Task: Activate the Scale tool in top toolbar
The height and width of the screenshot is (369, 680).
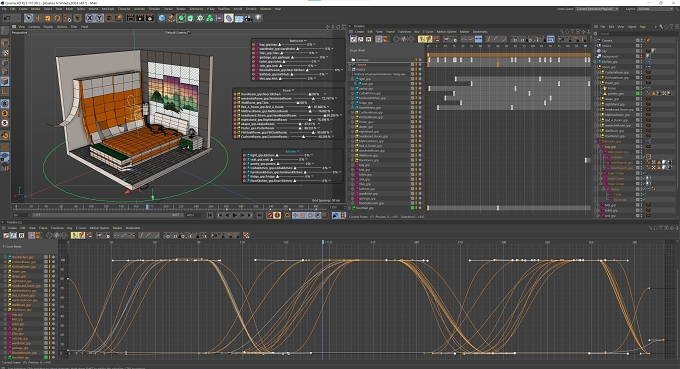Action: click(x=48, y=18)
